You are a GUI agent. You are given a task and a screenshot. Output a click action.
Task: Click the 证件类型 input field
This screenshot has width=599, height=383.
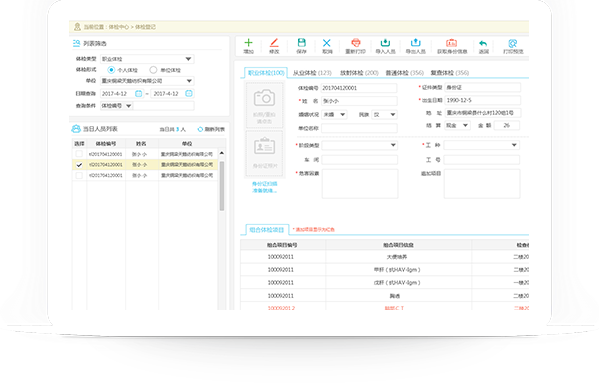pos(482,87)
